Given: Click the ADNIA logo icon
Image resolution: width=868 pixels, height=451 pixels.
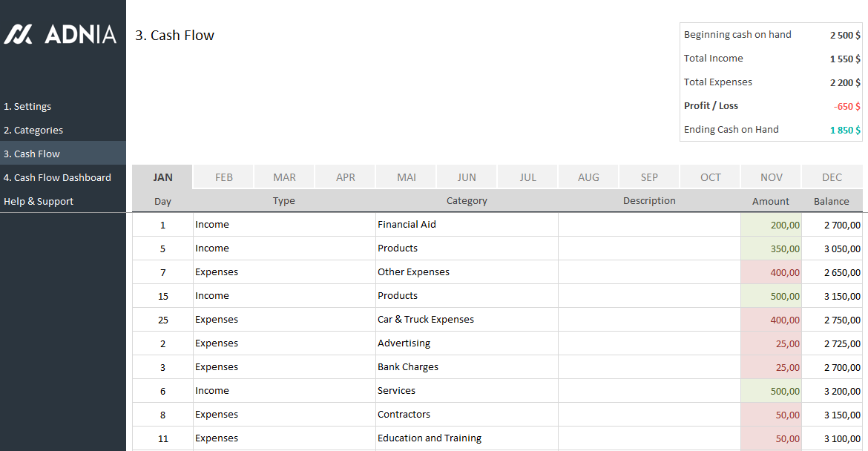Looking at the screenshot, I should click(18, 34).
